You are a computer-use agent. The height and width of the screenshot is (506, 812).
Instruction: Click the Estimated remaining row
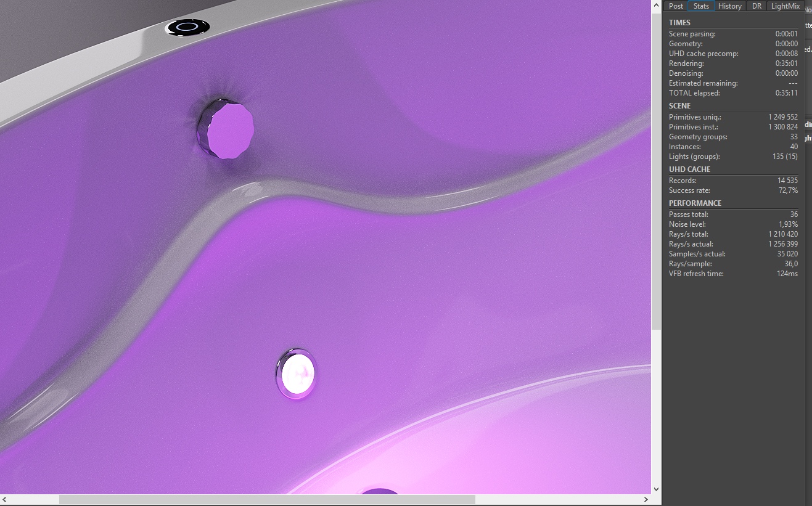pos(733,84)
